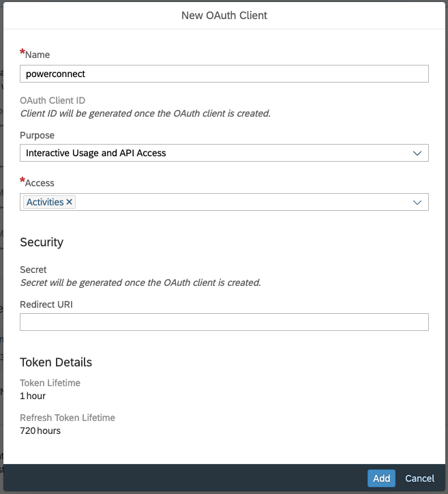Click the Name field label

(x=38, y=55)
